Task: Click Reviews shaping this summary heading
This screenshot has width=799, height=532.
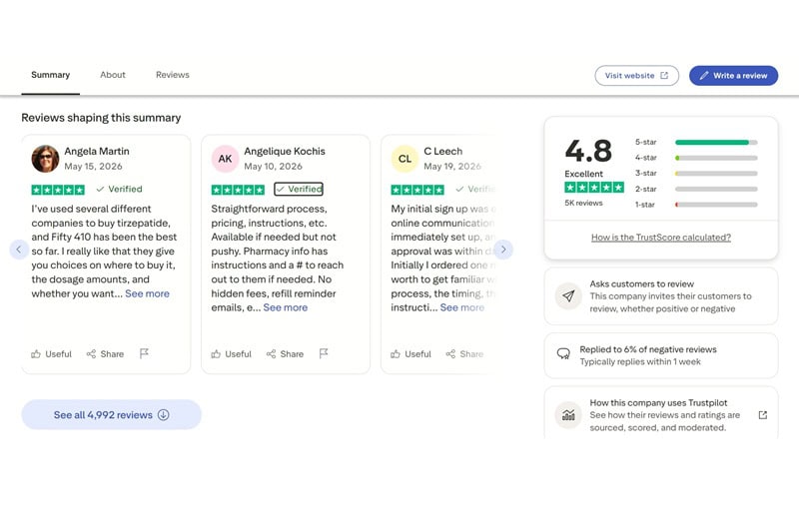Action: point(101,118)
